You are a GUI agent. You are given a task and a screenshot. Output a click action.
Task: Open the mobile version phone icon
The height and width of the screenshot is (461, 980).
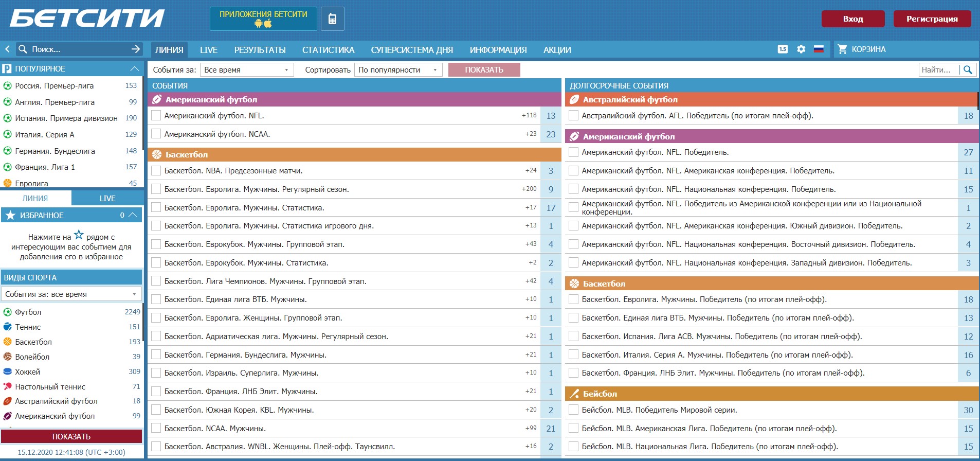pos(332,19)
